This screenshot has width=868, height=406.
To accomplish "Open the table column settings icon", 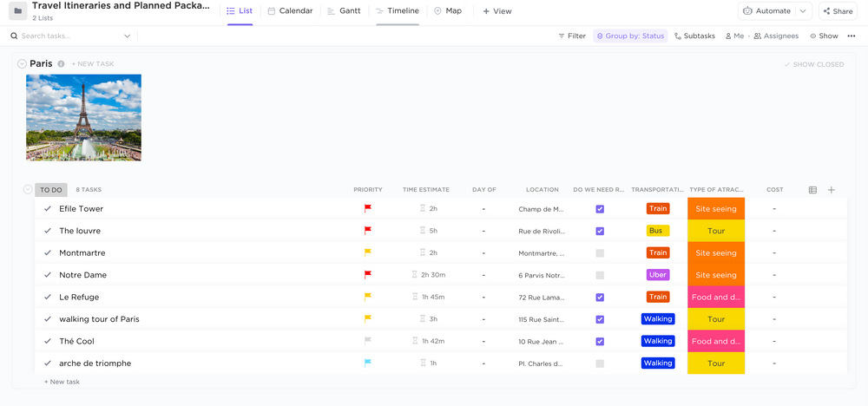I will pos(812,190).
